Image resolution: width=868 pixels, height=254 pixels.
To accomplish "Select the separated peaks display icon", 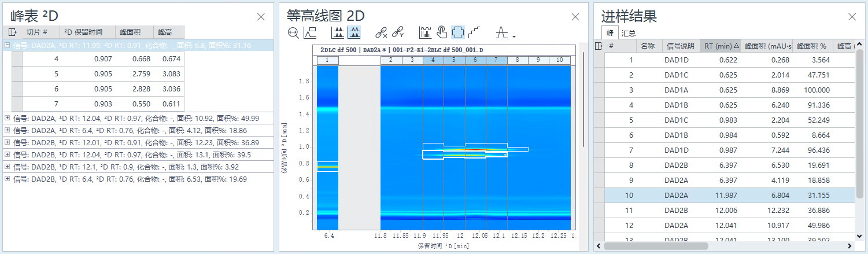I will click(337, 32).
